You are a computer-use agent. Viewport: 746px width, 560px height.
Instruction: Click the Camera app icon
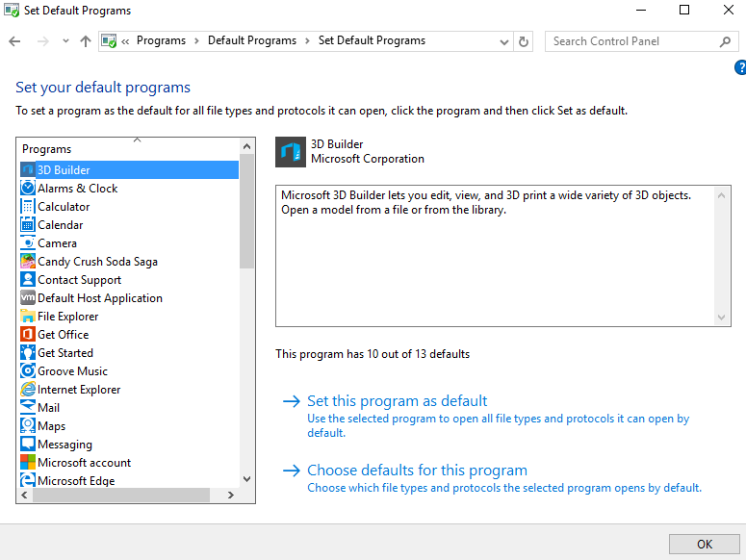click(x=28, y=242)
